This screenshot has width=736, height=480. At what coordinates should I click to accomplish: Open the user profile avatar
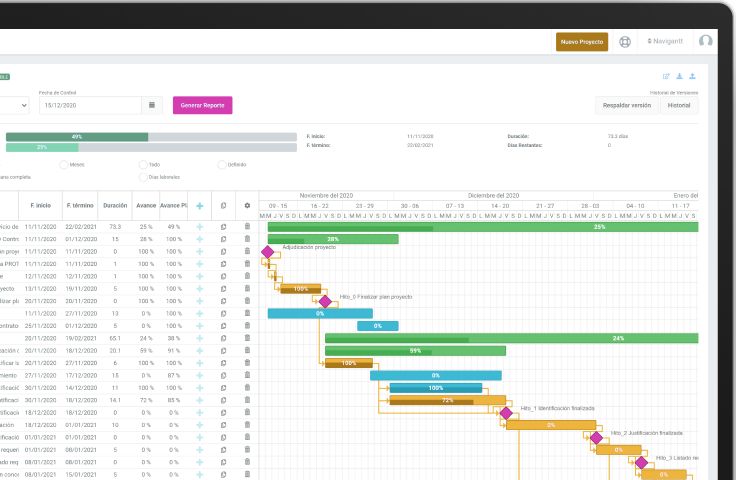[706, 42]
